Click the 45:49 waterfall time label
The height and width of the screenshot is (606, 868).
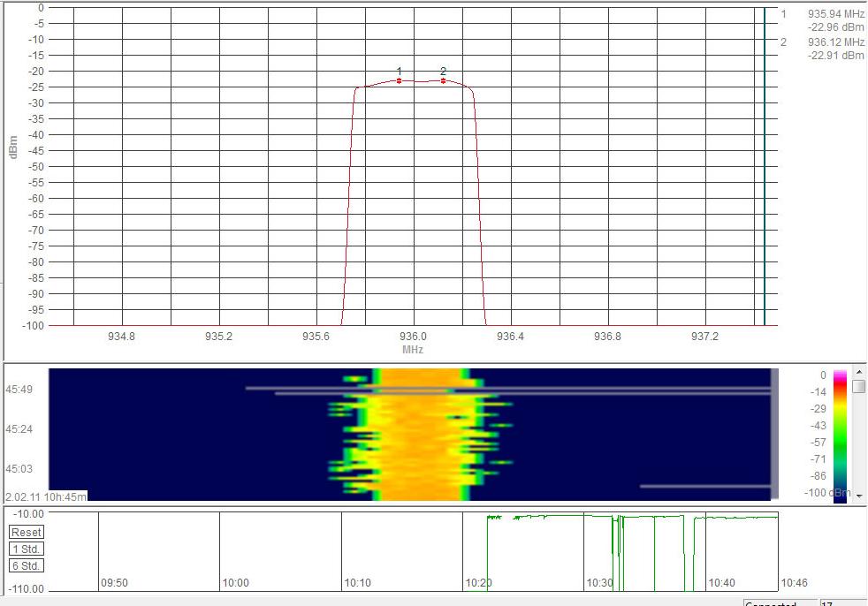pos(19,390)
